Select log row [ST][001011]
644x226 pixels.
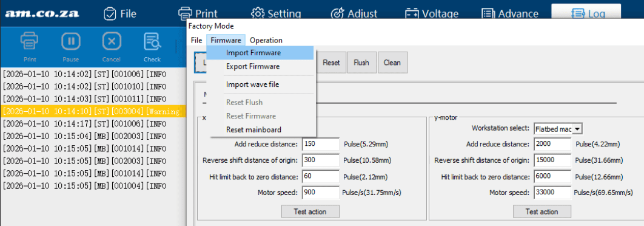pos(93,99)
